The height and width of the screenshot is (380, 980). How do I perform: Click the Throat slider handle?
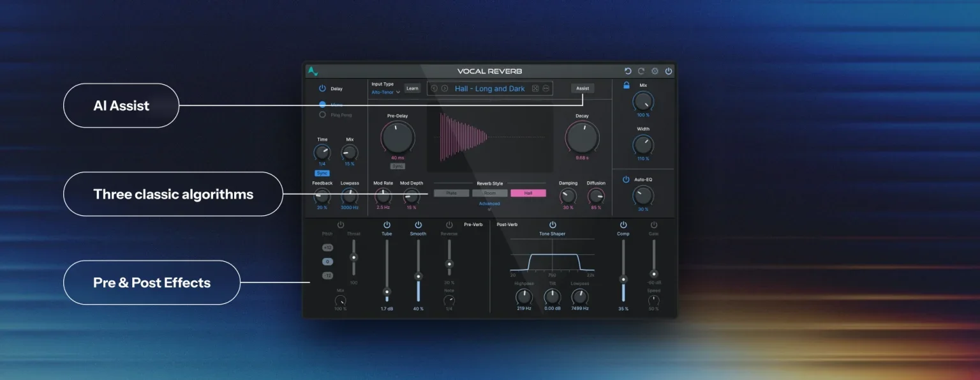(353, 257)
